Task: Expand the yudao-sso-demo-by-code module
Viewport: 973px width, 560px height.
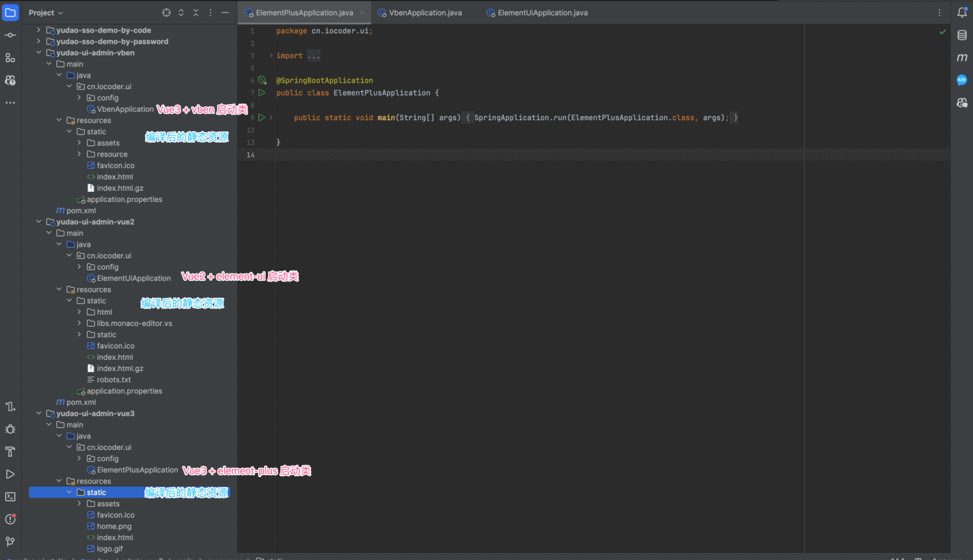Action: pyautogui.click(x=39, y=30)
